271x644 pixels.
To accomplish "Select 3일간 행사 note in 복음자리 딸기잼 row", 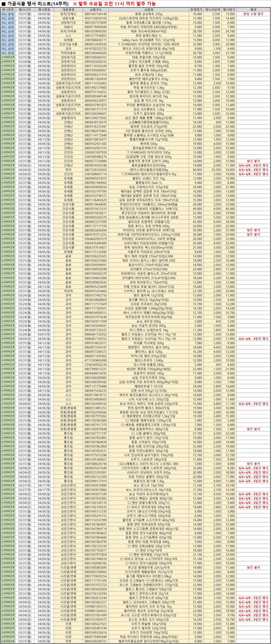I will pyautogui.click(x=253, y=481).
